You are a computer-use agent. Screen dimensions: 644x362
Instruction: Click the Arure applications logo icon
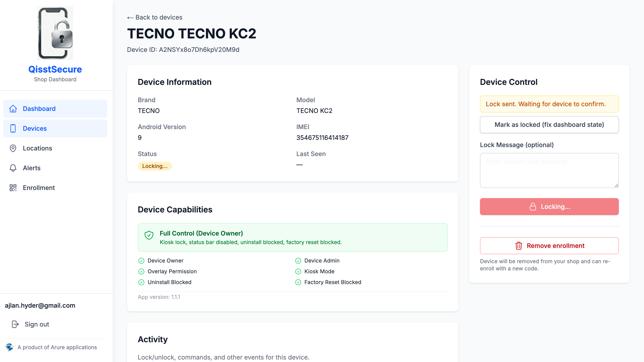click(x=9, y=347)
